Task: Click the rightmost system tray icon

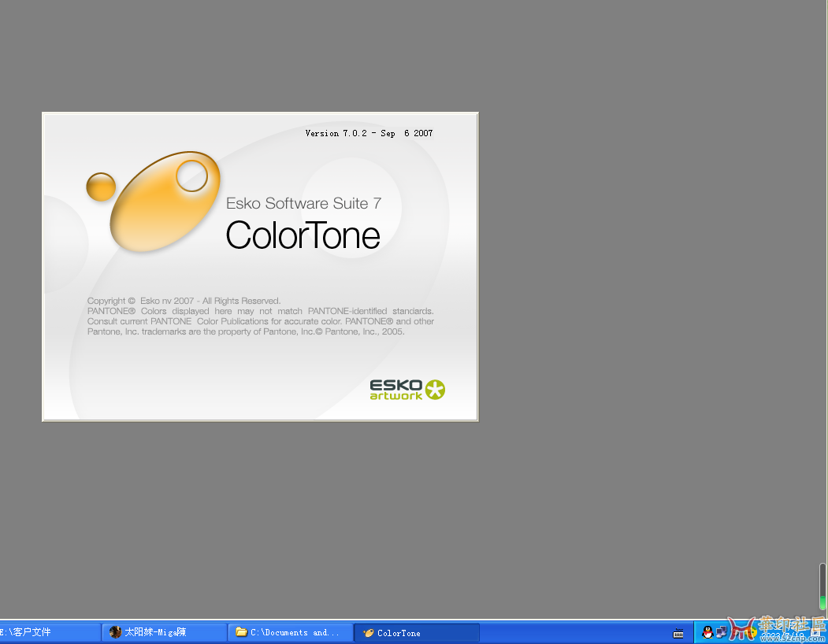Action: [817, 632]
